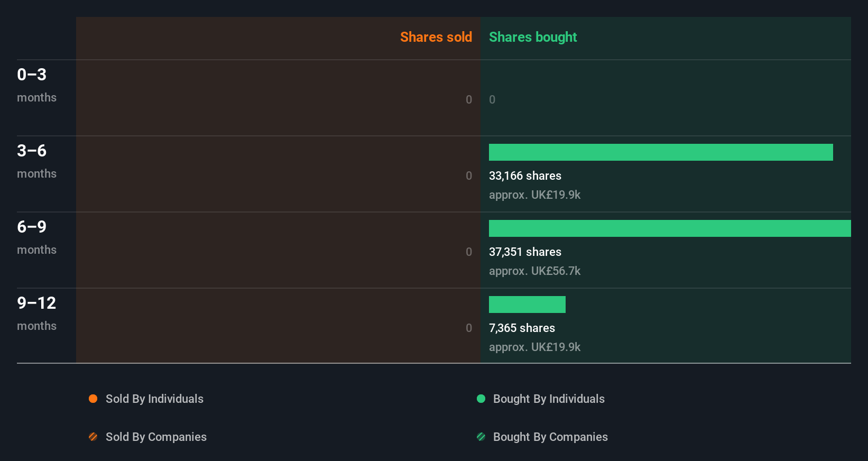The width and height of the screenshot is (868, 461).
Task: Click shares sold zero in 9–12 months row
Action: point(469,328)
